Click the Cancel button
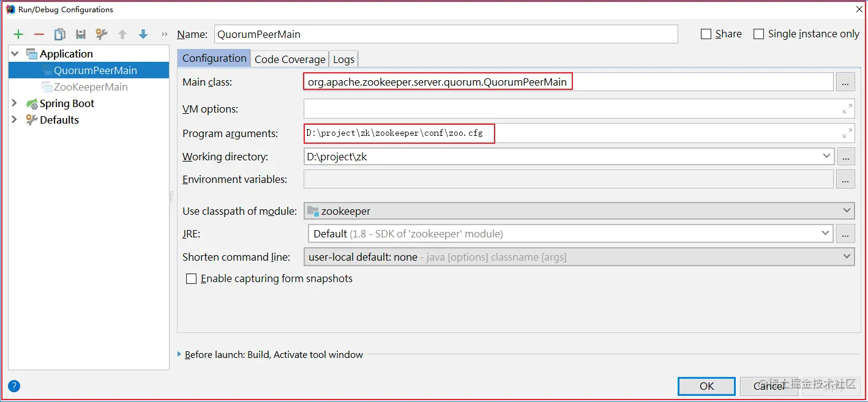Viewport: 868px width, 402px height. [769, 386]
